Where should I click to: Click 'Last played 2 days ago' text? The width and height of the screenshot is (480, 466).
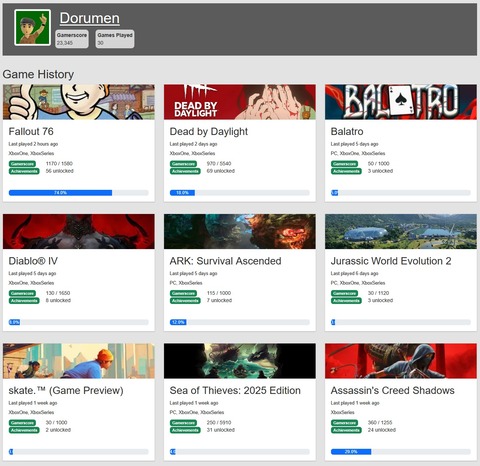pos(193,144)
